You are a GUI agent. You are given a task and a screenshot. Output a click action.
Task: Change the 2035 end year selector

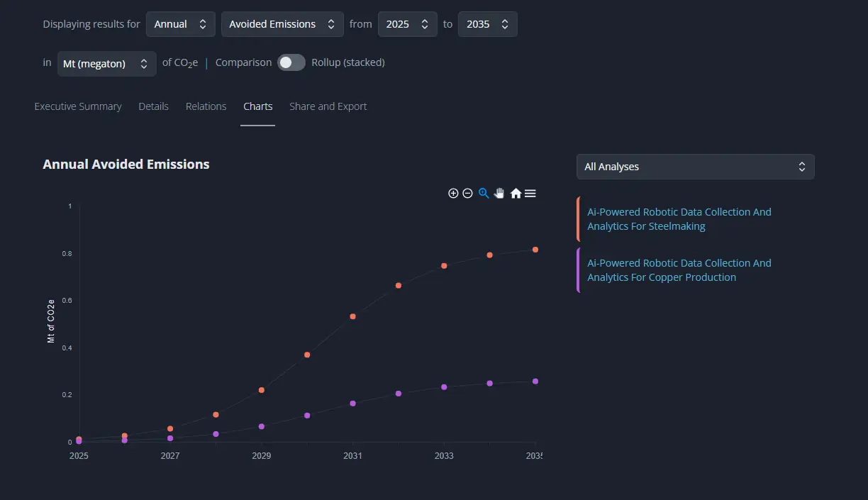[487, 24]
